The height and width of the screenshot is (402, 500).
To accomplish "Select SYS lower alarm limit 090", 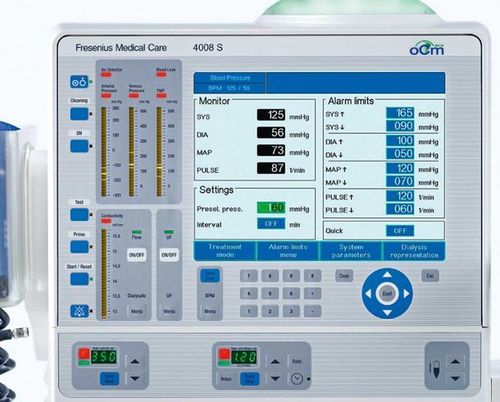I will [x=400, y=126].
